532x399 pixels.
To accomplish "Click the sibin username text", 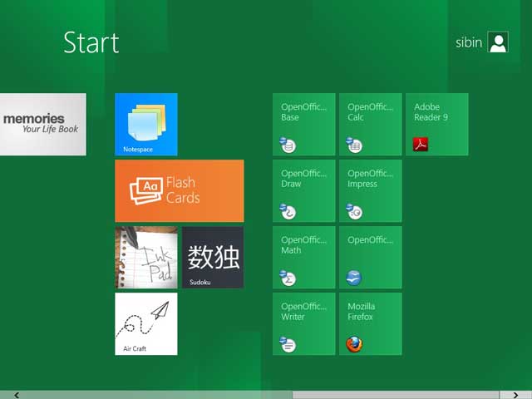I will coord(469,42).
